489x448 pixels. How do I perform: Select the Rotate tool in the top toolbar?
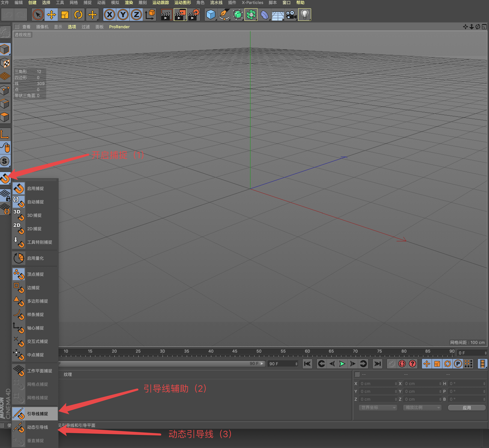(78, 15)
